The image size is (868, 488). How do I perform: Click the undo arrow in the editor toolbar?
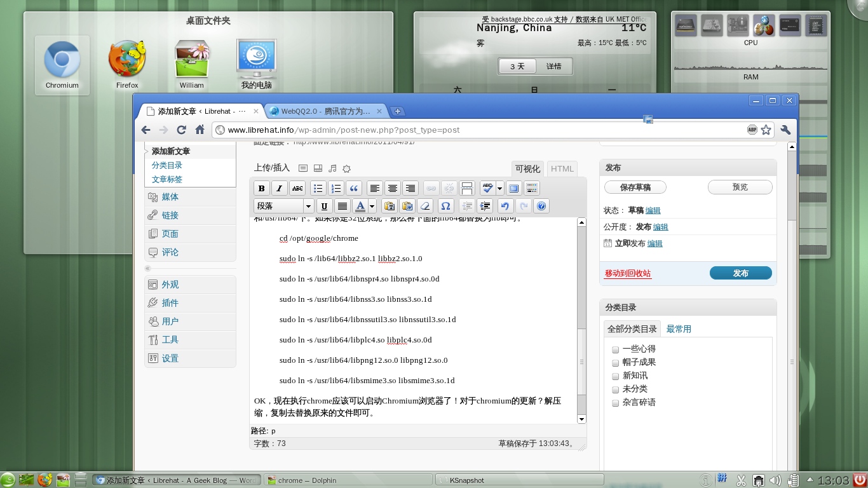(x=505, y=205)
